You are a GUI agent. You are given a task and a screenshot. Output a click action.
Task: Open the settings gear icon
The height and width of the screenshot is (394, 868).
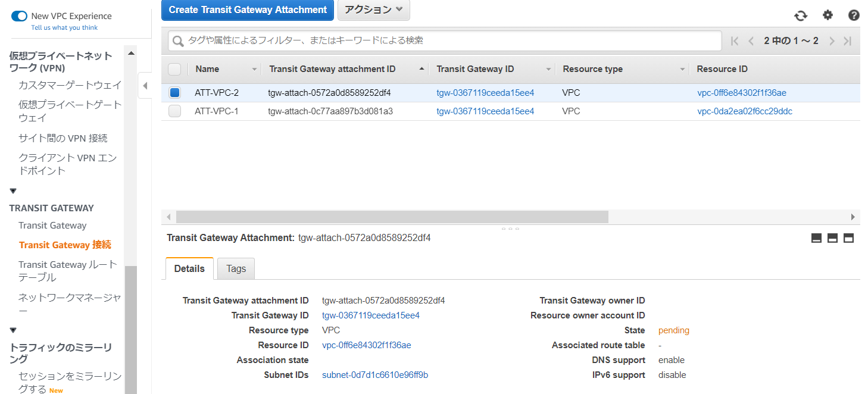(828, 15)
